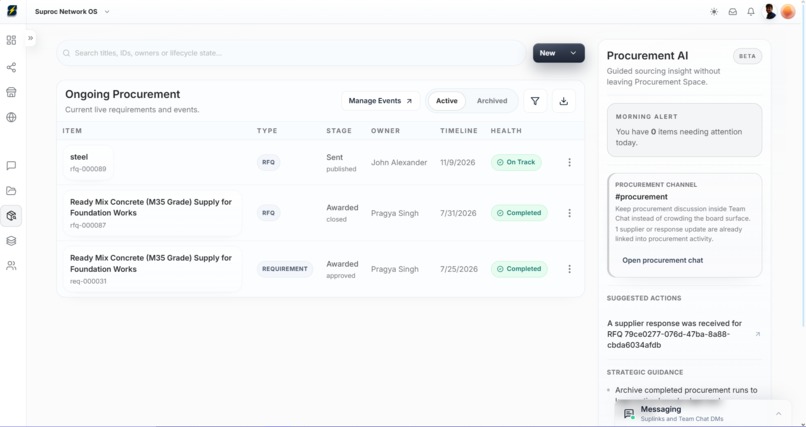Open Manage Events link
The height and width of the screenshot is (427, 806).
[380, 101]
